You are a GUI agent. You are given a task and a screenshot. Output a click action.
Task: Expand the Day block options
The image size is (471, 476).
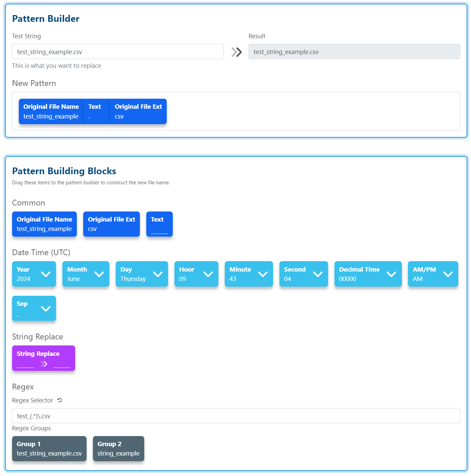click(x=158, y=274)
